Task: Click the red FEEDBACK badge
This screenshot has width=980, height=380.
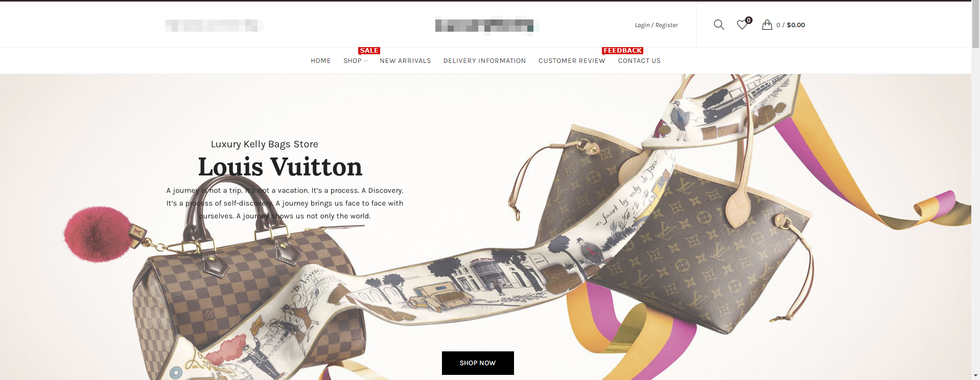Action: 622,51
